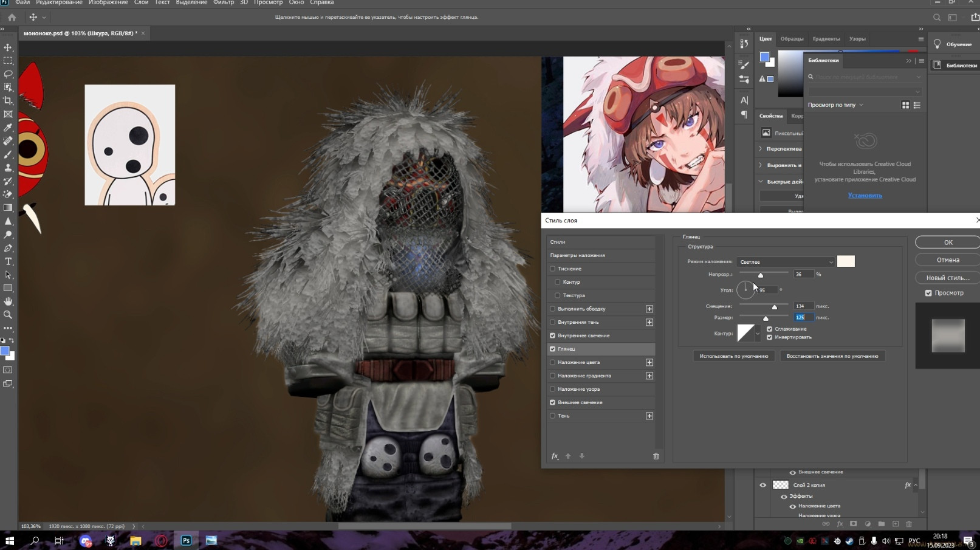Select the Lasso tool
The height and width of the screenshot is (550, 980).
[8, 74]
